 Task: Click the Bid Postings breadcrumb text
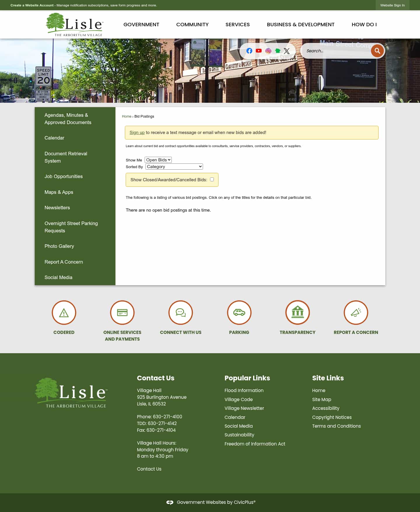[x=144, y=116]
